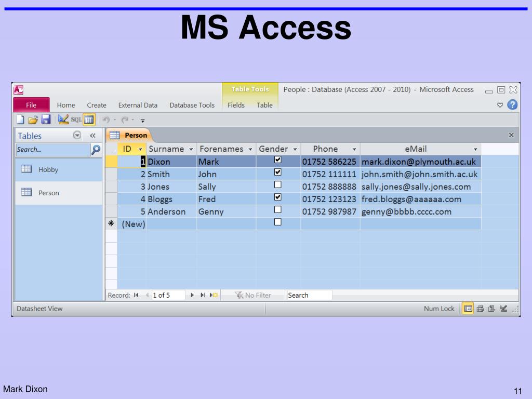
Task: Select Datasheet View status bar icon
Action: (x=468, y=309)
